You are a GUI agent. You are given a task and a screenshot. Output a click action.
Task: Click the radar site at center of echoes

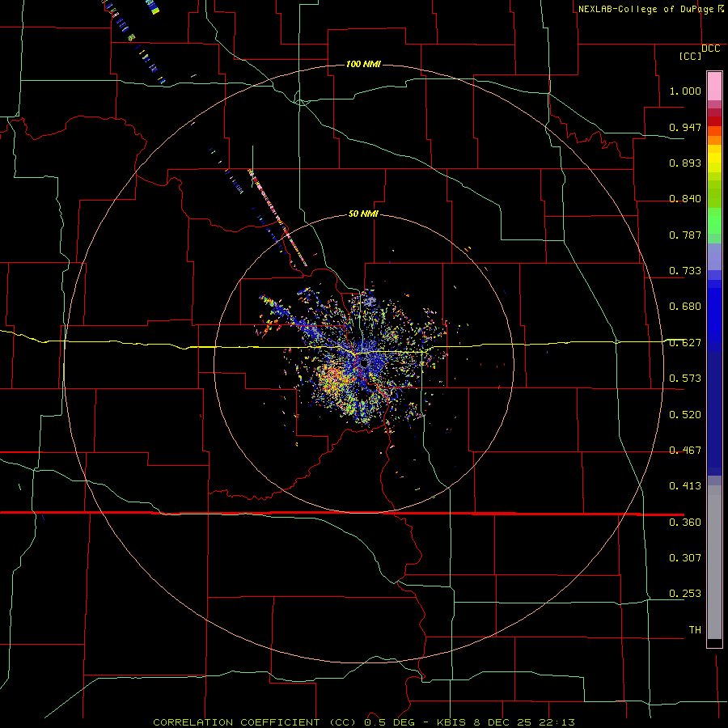[365, 362]
